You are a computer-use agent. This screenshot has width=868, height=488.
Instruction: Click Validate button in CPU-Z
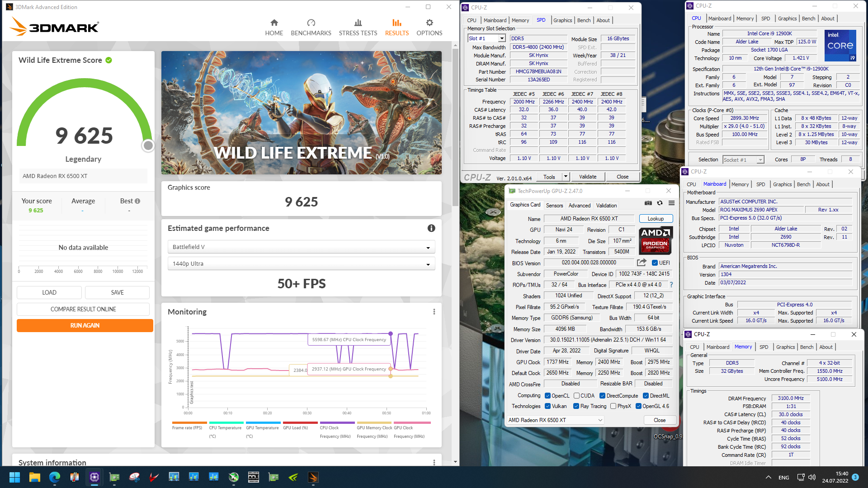588,177
